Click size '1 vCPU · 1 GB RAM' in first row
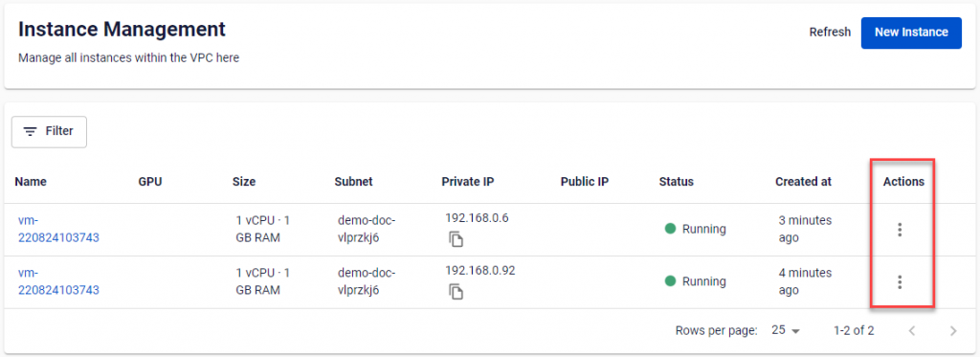The width and height of the screenshot is (980, 357). (x=263, y=229)
